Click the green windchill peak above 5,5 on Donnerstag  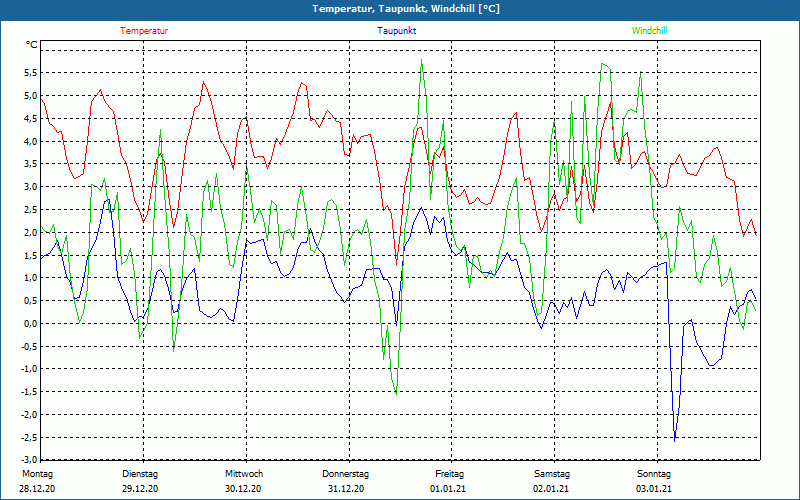tap(421, 60)
